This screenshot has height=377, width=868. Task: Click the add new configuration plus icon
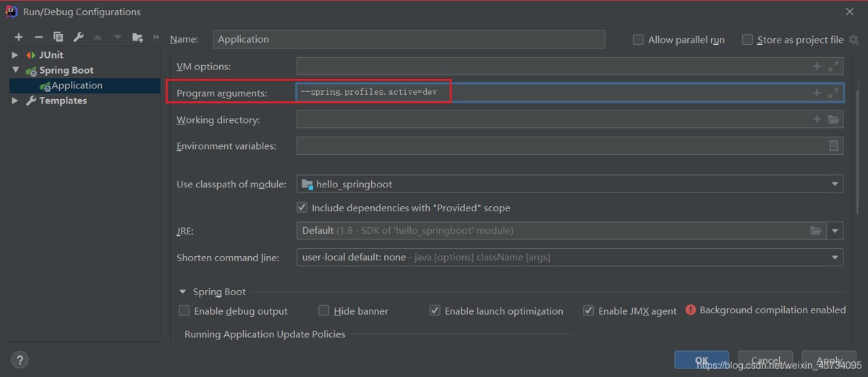point(19,37)
